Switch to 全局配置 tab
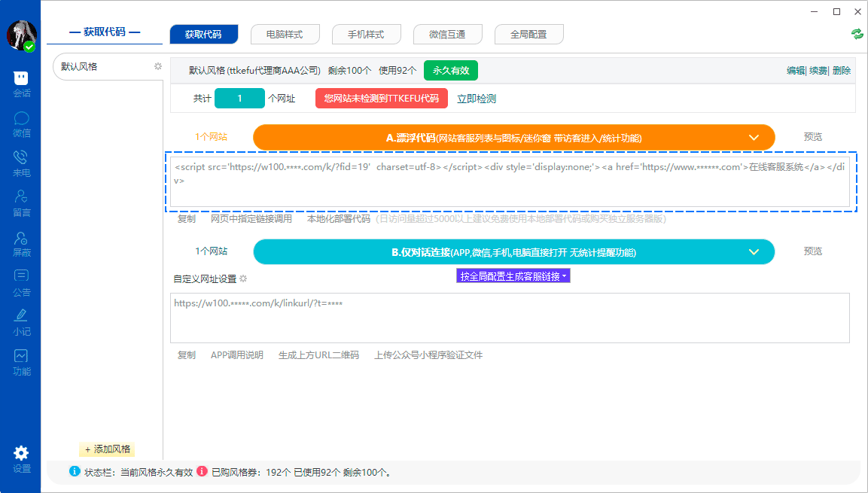The image size is (868, 493). [x=529, y=35]
